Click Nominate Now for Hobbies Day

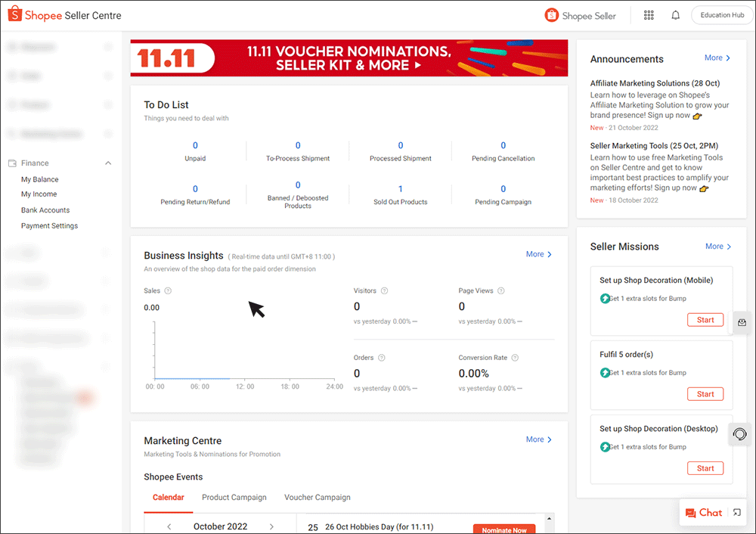click(503, 529)
